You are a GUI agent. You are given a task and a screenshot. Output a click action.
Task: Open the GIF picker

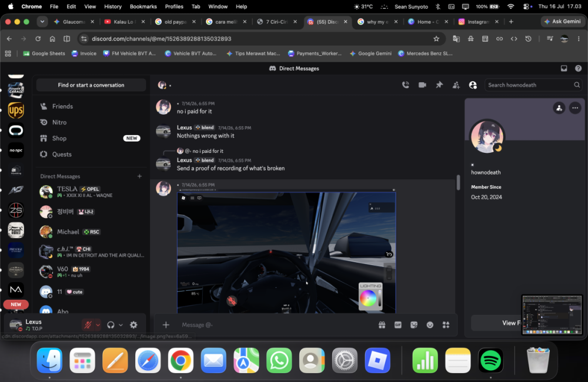pyautogui.click(x=398, y=325)
